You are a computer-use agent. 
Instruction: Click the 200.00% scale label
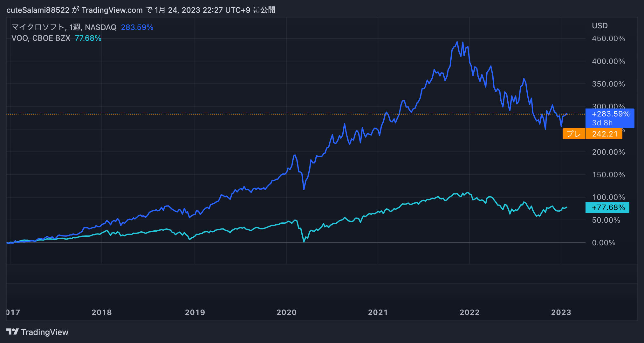tap(608, 152)
